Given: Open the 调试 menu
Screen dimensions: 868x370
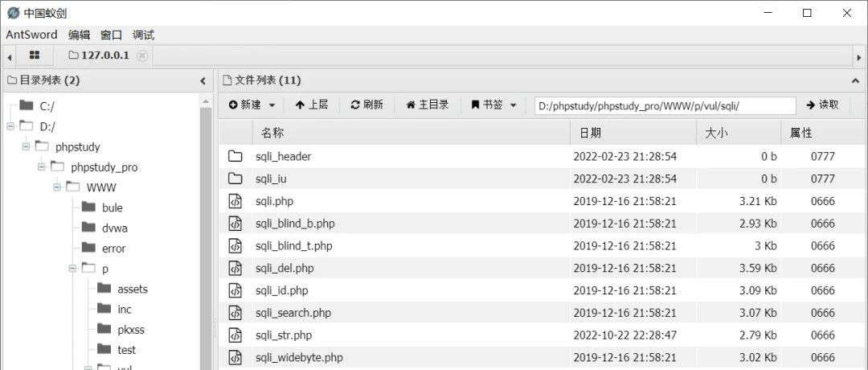Looking at the screenshot, I should [143, 35].
